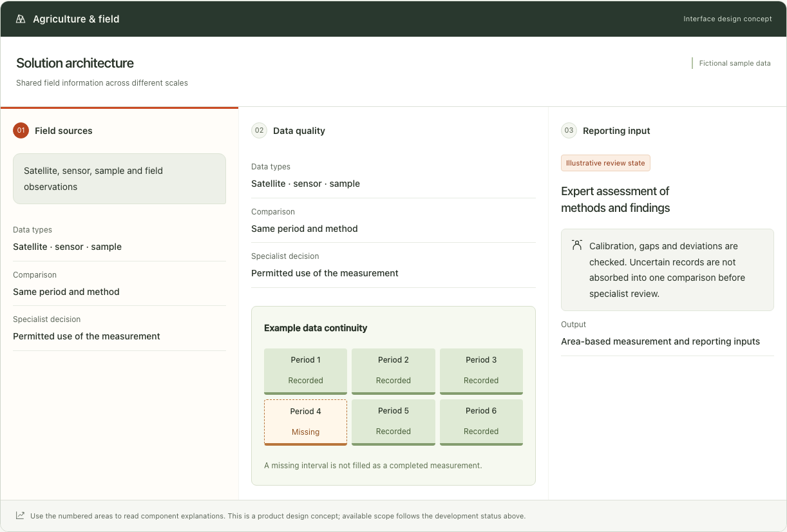This screenshot has height=532, width=787.
Task: Click 'Permitted use of the measurement' under Field sources
Action: (86, 336)
